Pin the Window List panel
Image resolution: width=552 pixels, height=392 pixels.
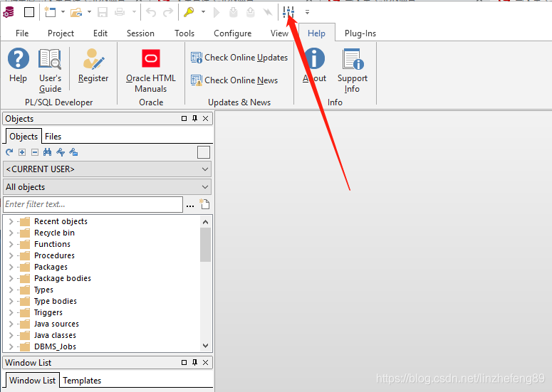point(194,362)
